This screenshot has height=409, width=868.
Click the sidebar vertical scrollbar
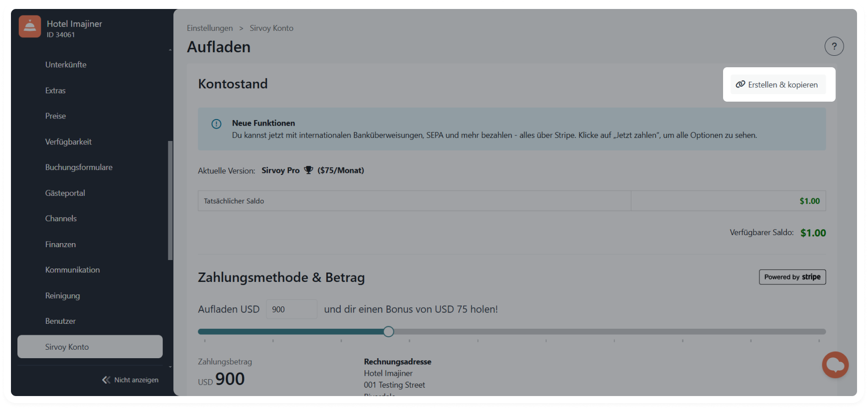(x=170, y=199)
